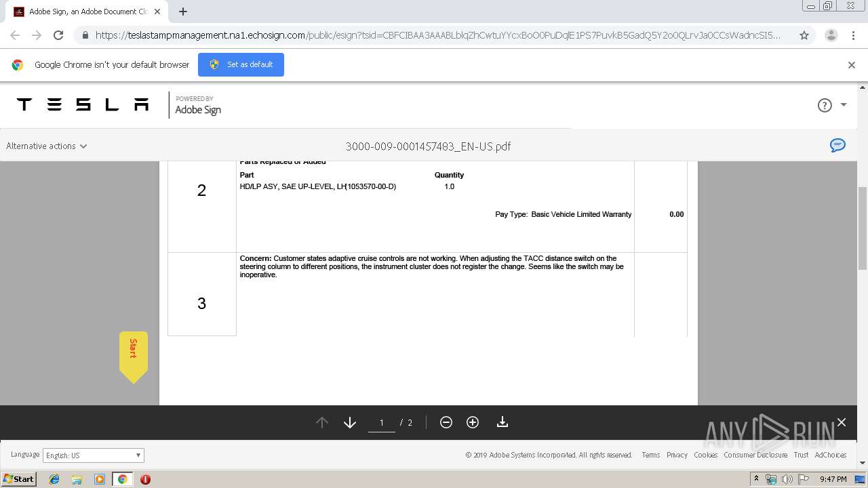Open the network tray icon
Image resolution: width=868 pixels, height=488 pixels.
tap(771, 479)
